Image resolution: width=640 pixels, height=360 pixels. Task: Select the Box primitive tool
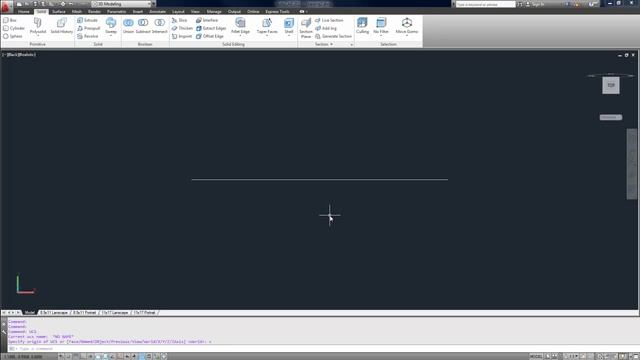(10, 20)
